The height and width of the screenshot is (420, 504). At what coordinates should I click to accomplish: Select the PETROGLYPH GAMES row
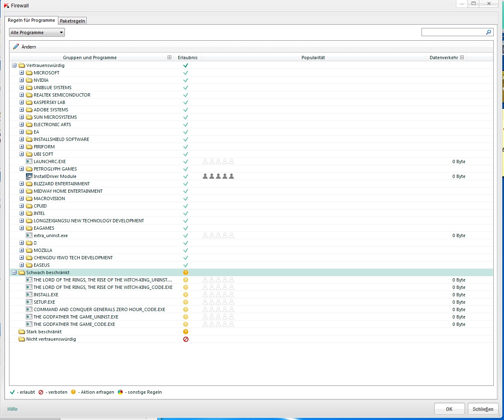pyautogui.click(x=251, y=169)
